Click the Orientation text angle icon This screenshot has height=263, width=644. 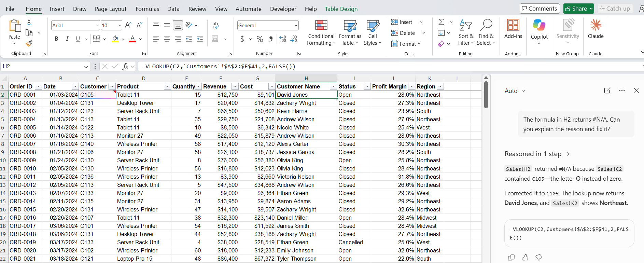click(x=189, y=25)
